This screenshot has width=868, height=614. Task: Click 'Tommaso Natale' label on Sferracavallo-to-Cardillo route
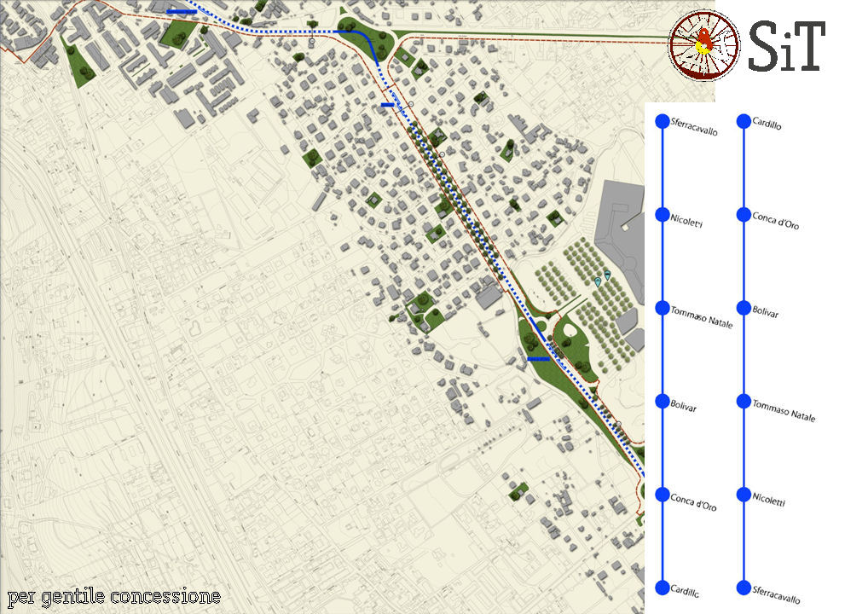(x=702, y=317)
